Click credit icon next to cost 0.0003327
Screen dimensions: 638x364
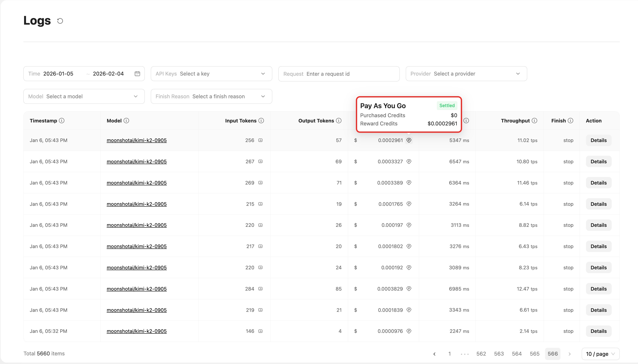(x=409, y=162)
